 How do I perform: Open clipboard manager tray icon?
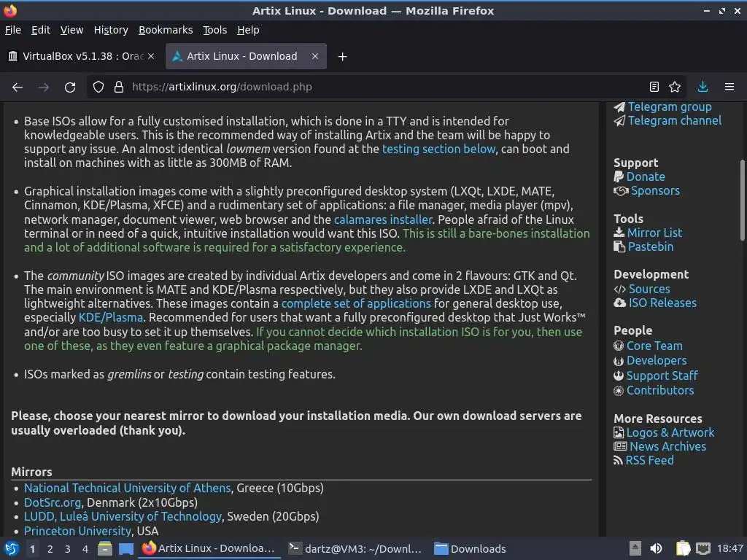[683, 548]
